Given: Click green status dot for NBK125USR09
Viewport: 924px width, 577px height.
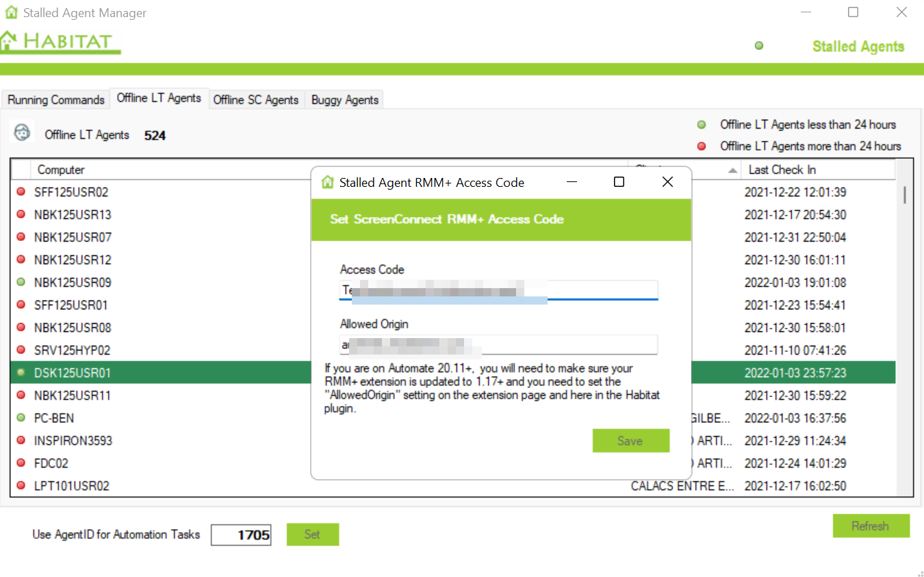Looking at the screenshot, I should [21, 282].
